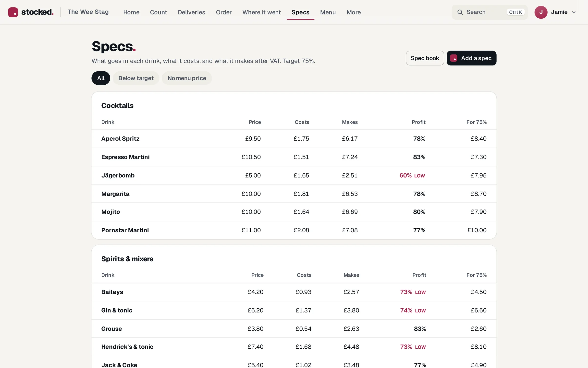Open the Jägerbomb spec row

[294, 175]
